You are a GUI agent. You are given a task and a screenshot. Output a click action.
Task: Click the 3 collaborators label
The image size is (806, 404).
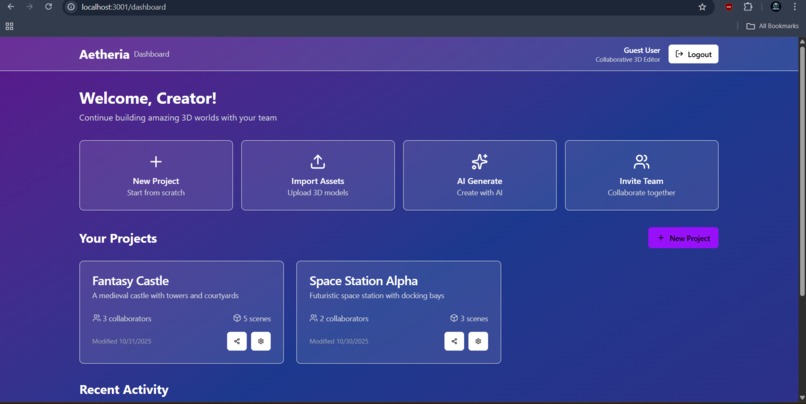(122, 319)
